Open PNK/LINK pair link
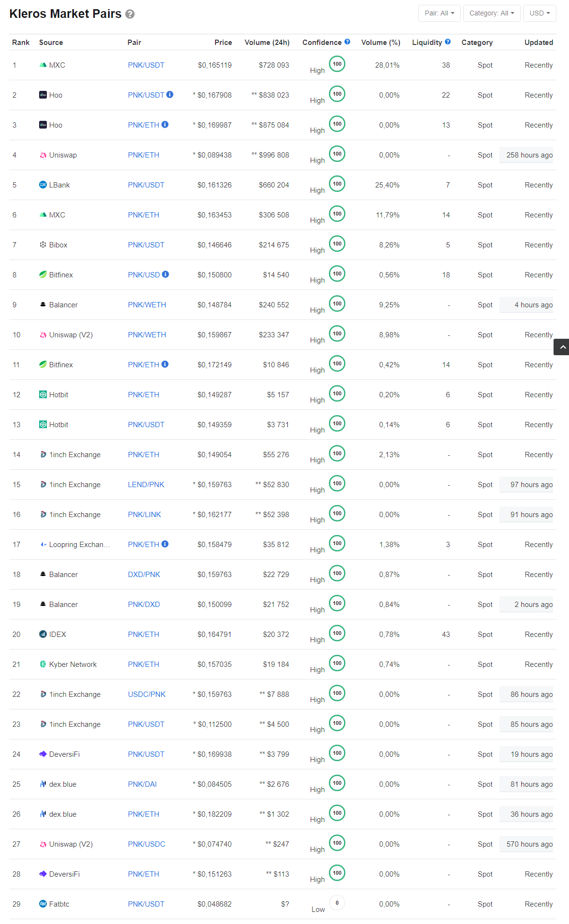Image resolution: width=569 pixels, height=924 pixels. 144,515
